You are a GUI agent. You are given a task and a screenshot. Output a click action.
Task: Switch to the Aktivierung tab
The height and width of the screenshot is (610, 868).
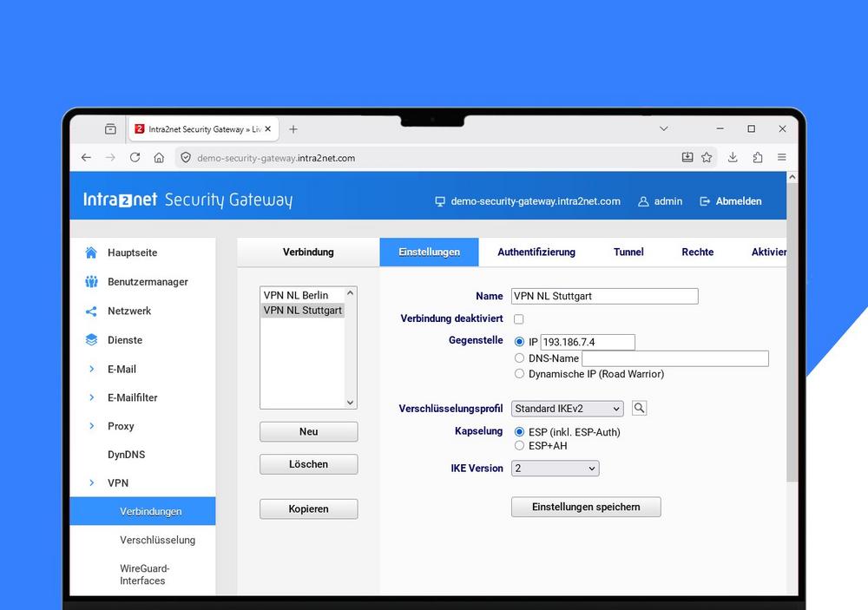point(768,252)
